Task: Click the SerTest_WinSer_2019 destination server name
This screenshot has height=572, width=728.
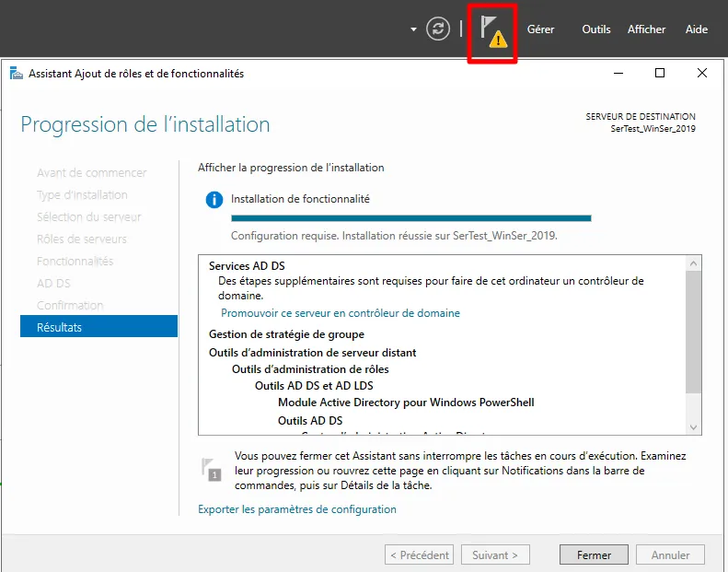Action: tap(653, 129)
